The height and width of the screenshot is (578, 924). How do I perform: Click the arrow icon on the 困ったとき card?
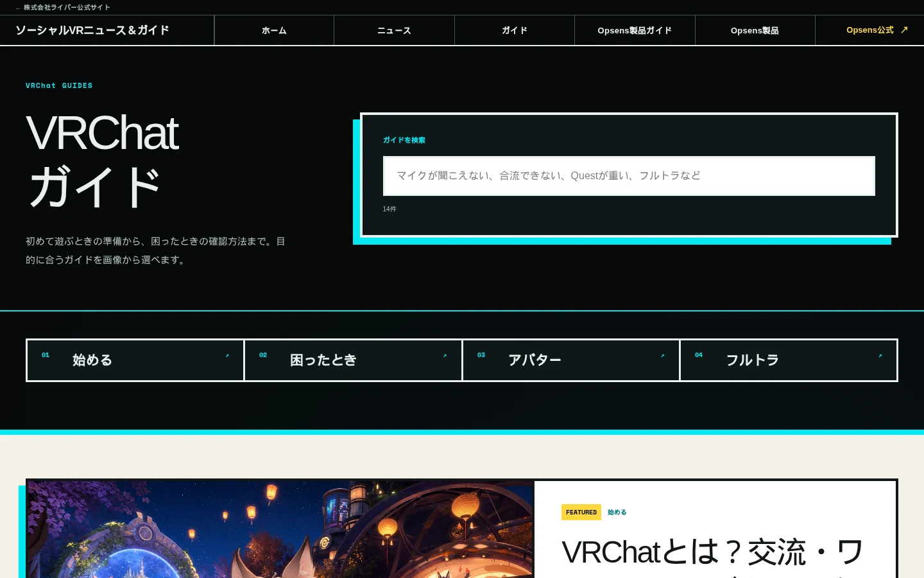[445, 355]
